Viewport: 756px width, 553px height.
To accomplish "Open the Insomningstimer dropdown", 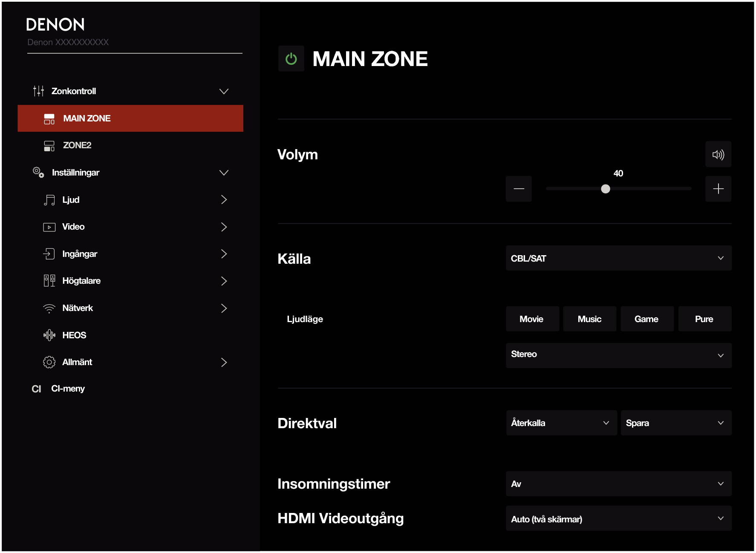I will click(x=618, y=484).
